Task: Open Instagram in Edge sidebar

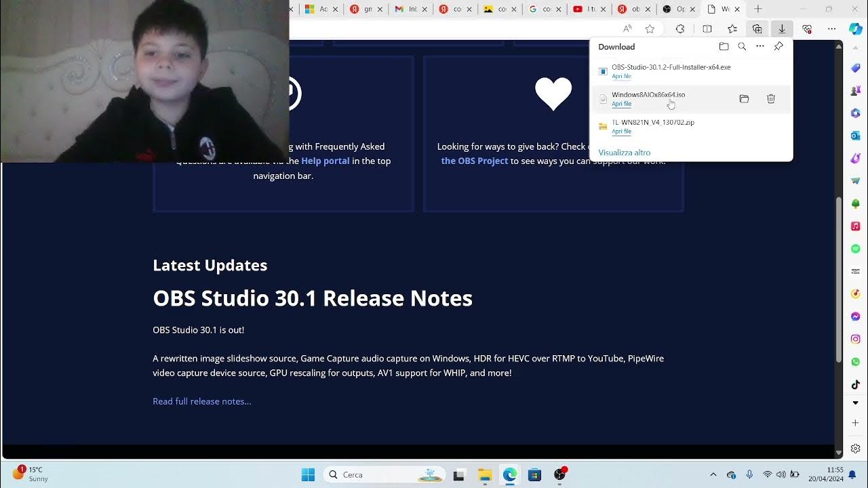Action: [856, 339]
